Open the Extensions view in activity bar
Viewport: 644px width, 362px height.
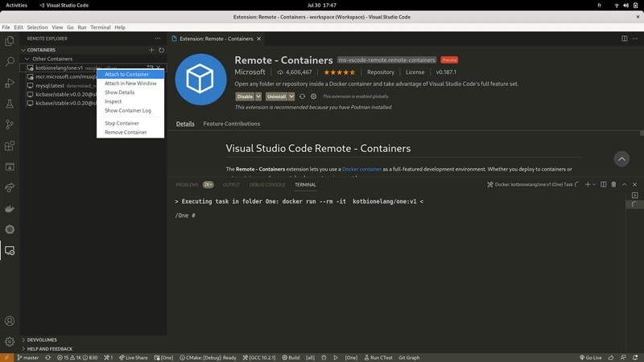(10, 146)
